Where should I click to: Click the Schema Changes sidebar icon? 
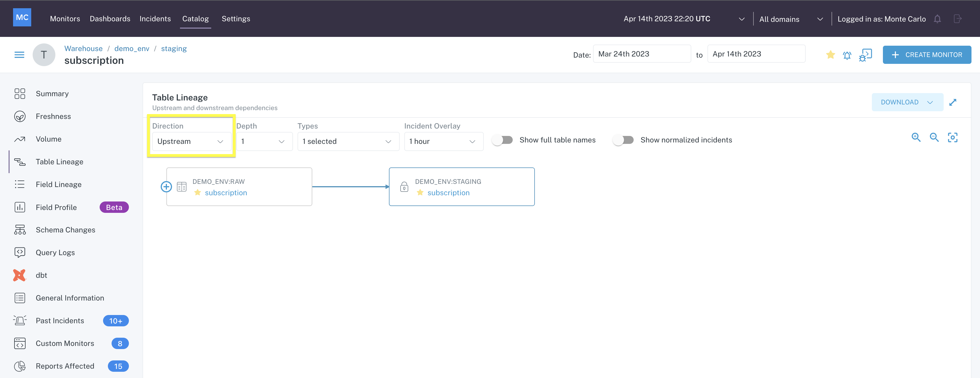point(19,229)
